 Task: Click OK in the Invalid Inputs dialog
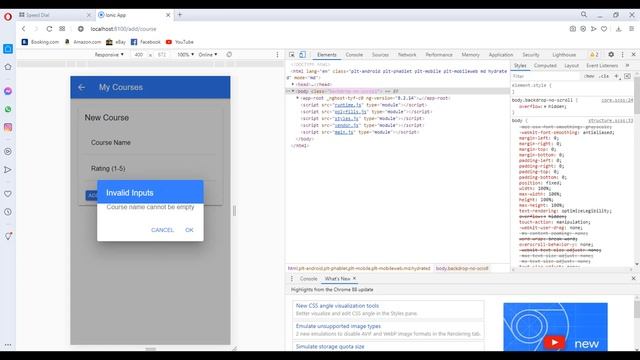[x=189, y=230]
